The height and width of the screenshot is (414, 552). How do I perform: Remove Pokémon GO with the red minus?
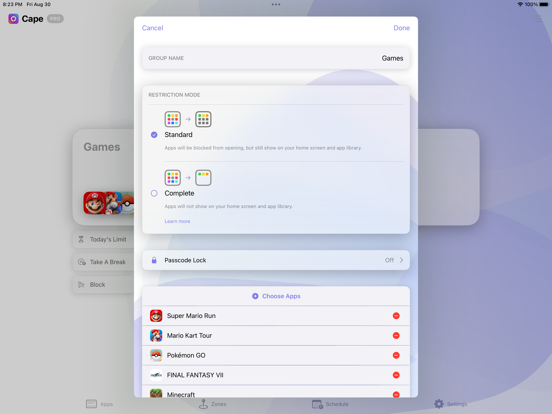396,355
